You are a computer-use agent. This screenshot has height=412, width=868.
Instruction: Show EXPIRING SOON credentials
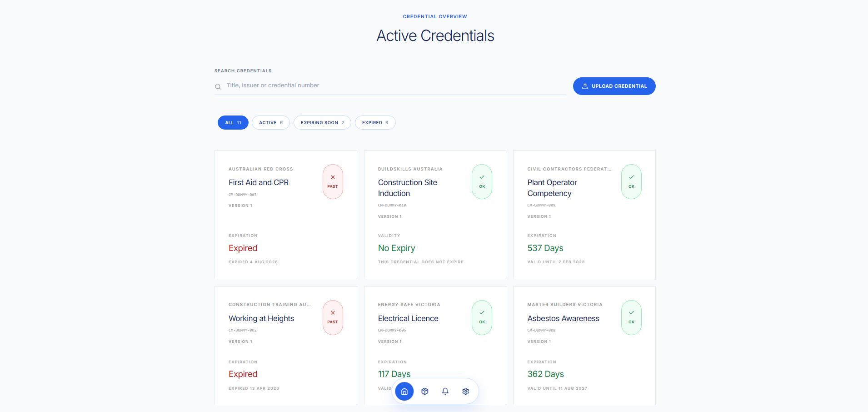322,123
